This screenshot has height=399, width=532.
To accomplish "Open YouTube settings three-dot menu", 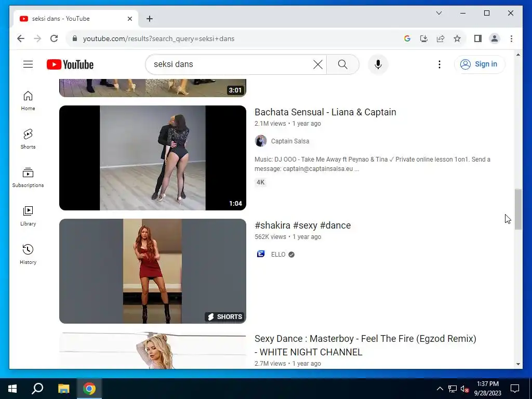I will 440,64.
